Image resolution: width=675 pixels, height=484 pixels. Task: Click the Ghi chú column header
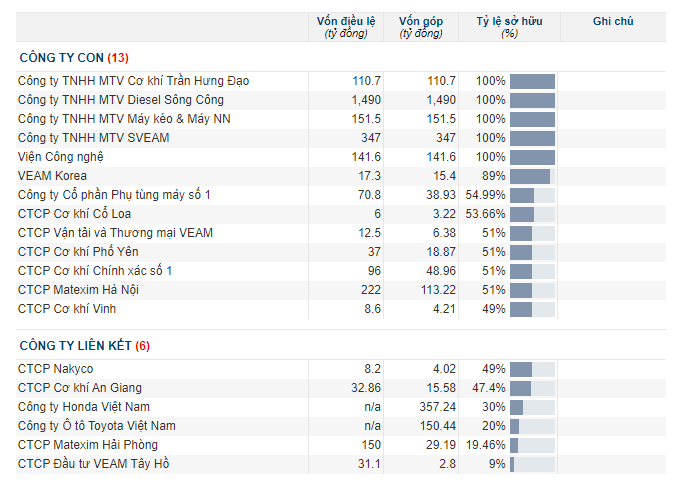[613, 21]
